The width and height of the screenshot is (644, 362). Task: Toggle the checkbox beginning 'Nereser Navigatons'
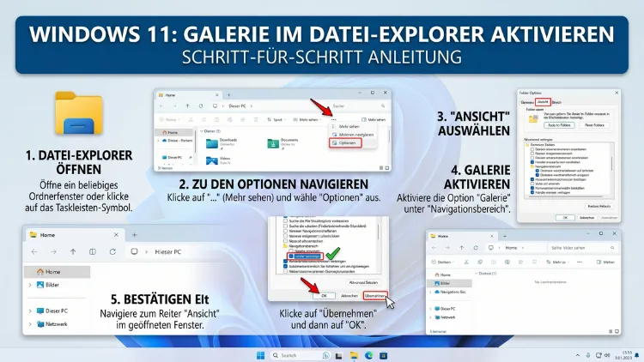coord(285,231)
